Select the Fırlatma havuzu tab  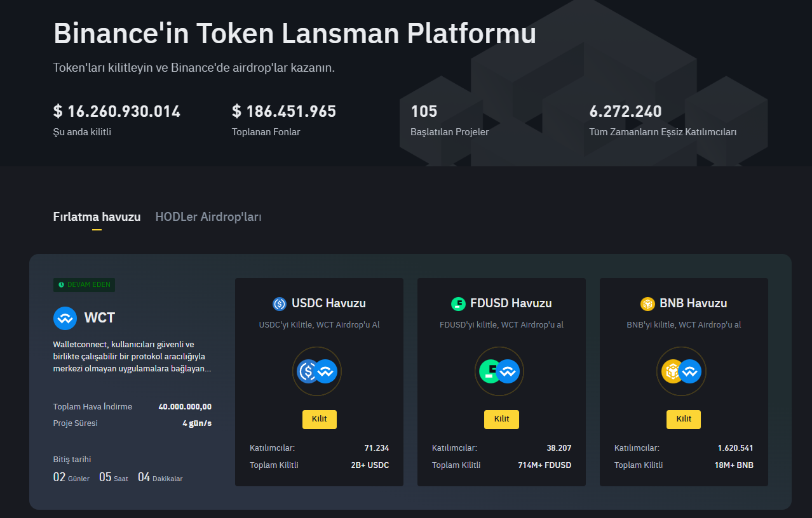point(97,216)
